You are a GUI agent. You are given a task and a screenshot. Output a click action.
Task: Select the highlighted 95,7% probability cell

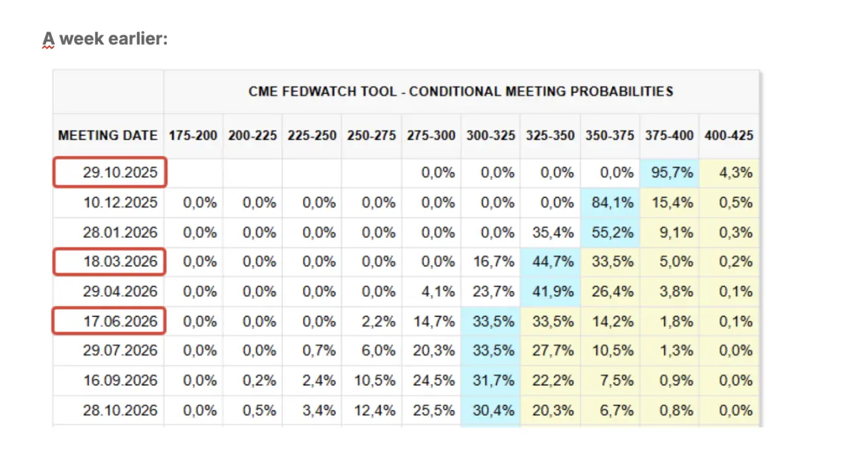[670, 173]
